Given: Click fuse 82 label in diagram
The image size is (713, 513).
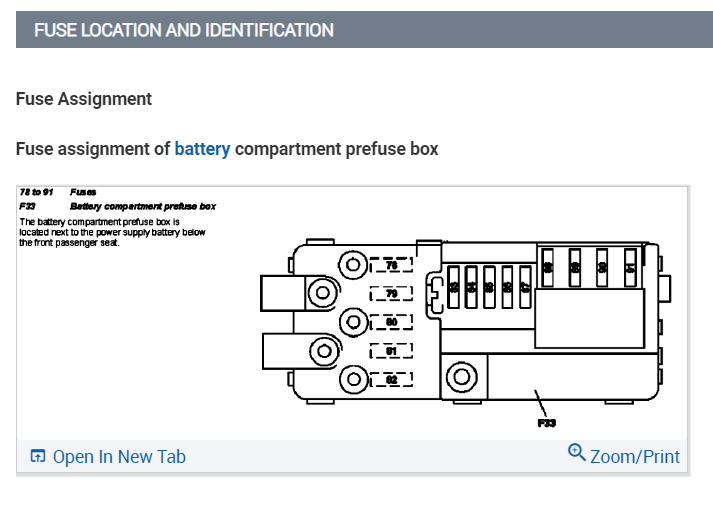Looking at the screenshot, I should click(392, 379).
